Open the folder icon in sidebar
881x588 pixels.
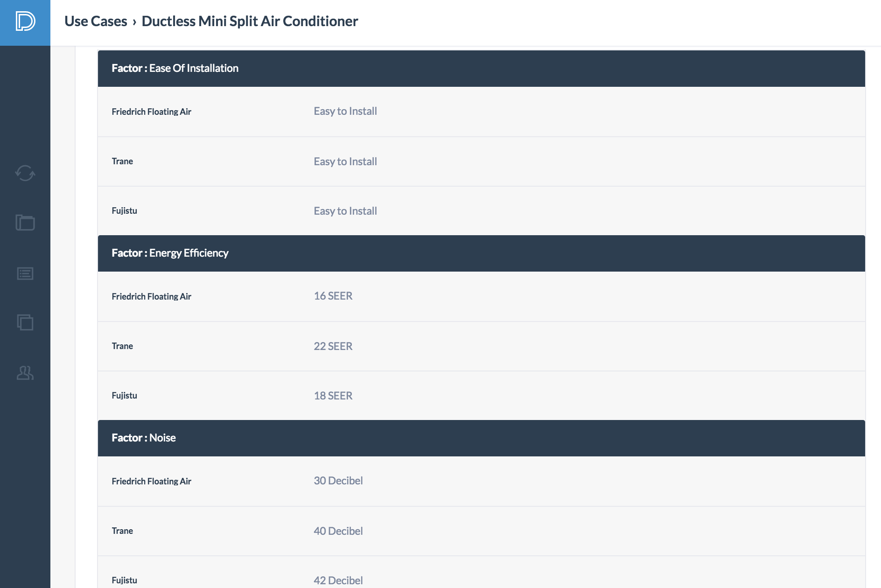click(25, 223)
